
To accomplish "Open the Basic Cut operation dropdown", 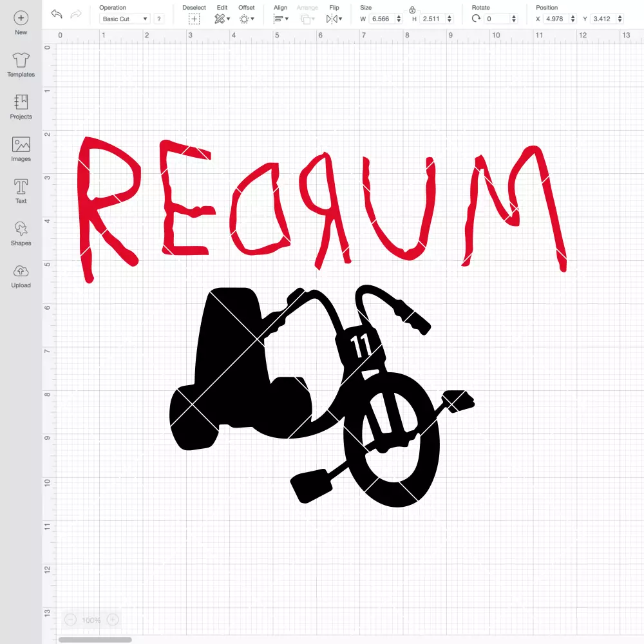I will pos(124,19).
